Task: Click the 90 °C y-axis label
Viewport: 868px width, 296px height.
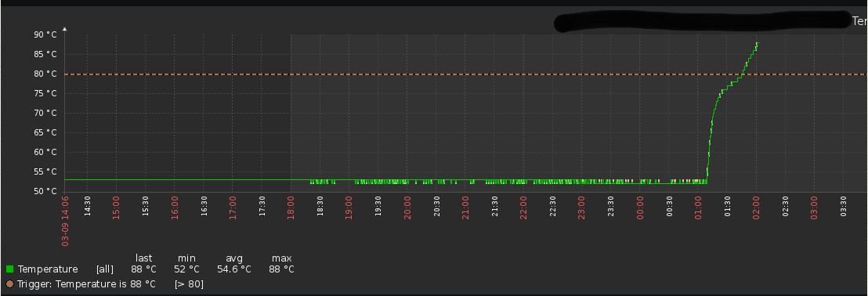Action: click(x=46, y=34)
